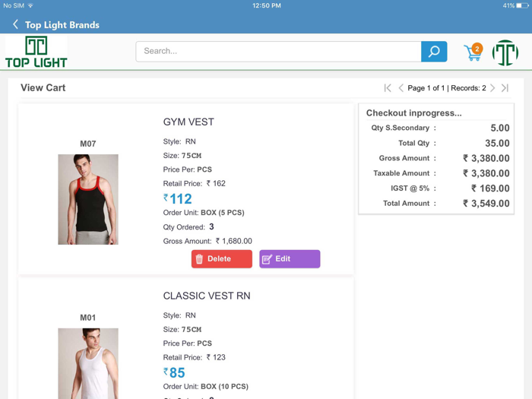Tap the 12:50 PM clock

tap(266, 6)
